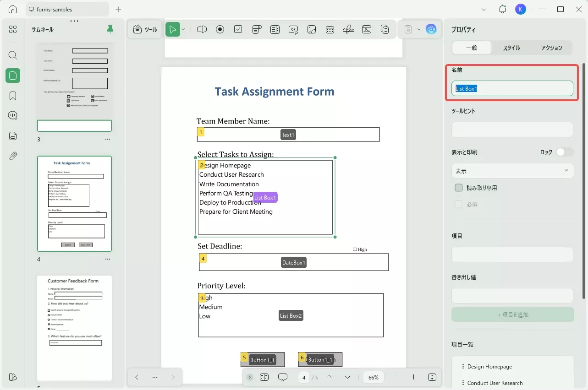
Task: Open the more options menu for page 4
Action: (108, 259)
